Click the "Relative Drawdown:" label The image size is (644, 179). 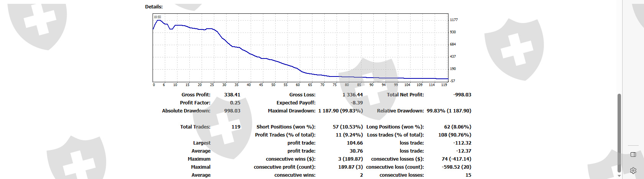pyautogui.click(x=401, y=111)
